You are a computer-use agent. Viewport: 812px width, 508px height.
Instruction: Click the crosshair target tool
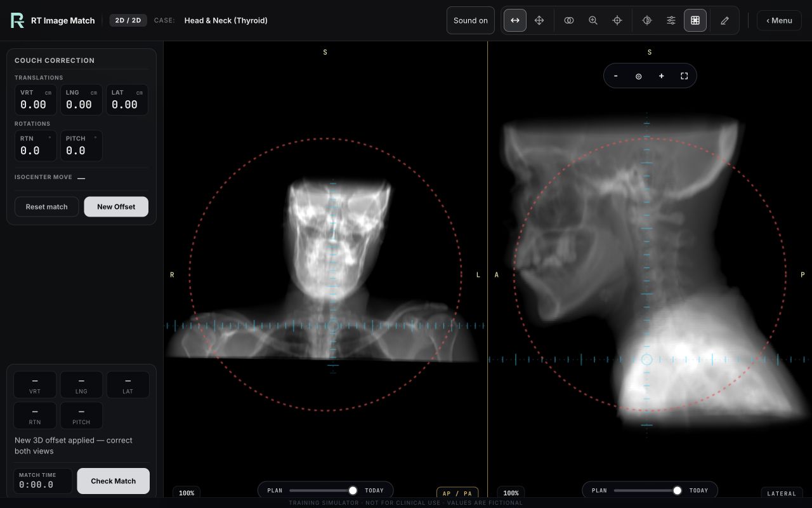coord(617,20)
